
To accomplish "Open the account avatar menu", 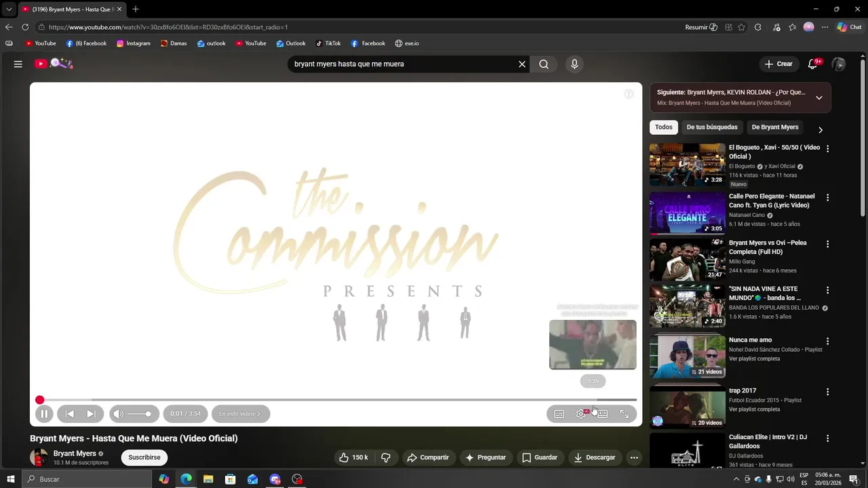I will 839,64.
